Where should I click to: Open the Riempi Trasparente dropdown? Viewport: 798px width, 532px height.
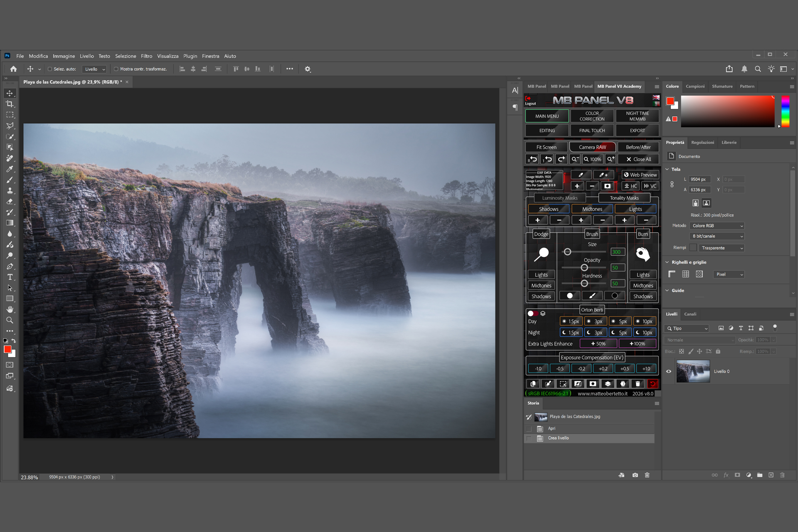[x=722, y=248]
